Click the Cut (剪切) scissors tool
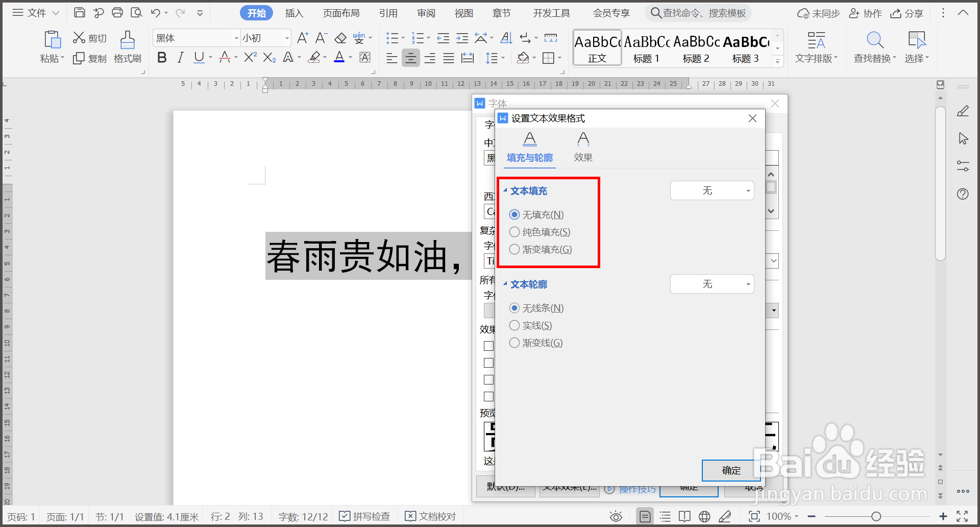 point(89,38)
